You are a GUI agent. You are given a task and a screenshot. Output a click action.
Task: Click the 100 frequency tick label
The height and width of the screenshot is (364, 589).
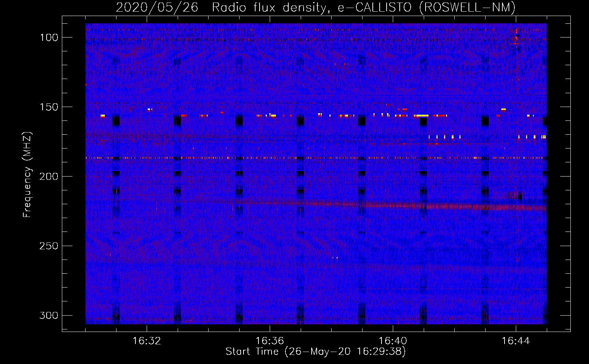[49, 37]
